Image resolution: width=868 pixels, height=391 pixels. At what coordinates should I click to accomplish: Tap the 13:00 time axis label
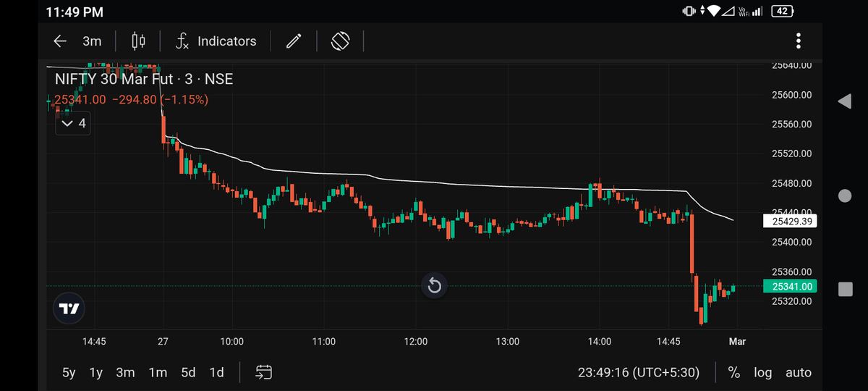(508, 341)
